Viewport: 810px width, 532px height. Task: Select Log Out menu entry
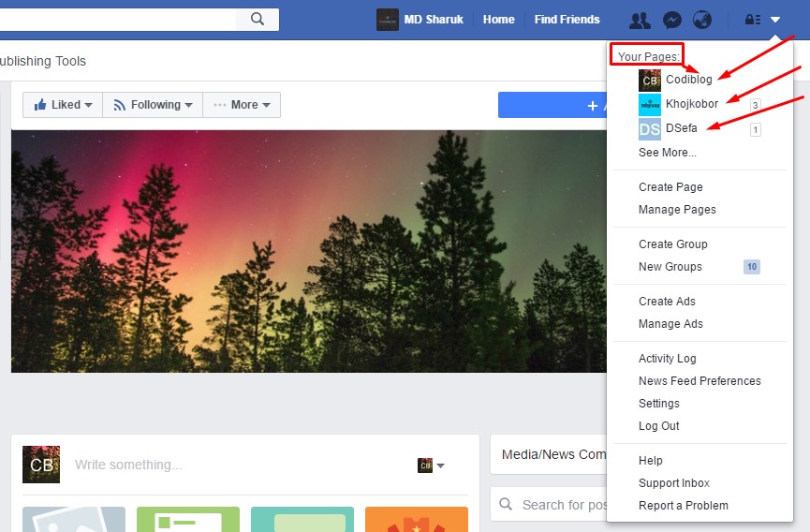click(x=658, y=426)
